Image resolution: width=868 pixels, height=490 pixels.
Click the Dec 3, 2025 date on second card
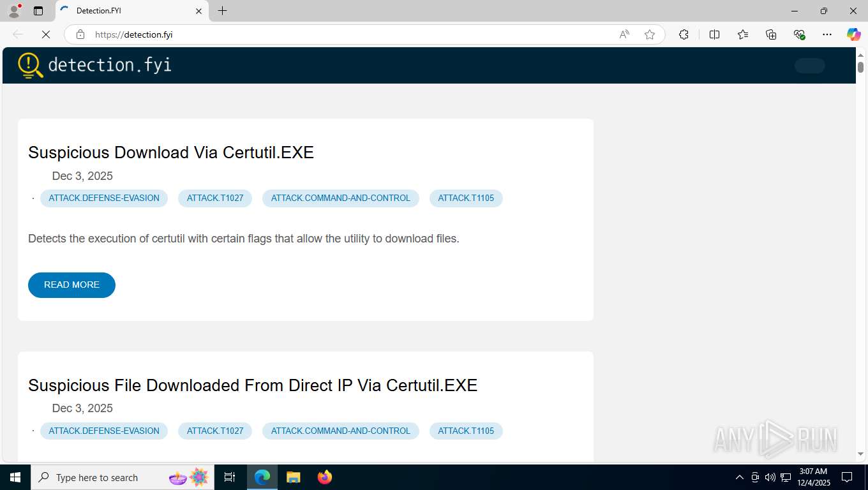click(x=82, y=408)
